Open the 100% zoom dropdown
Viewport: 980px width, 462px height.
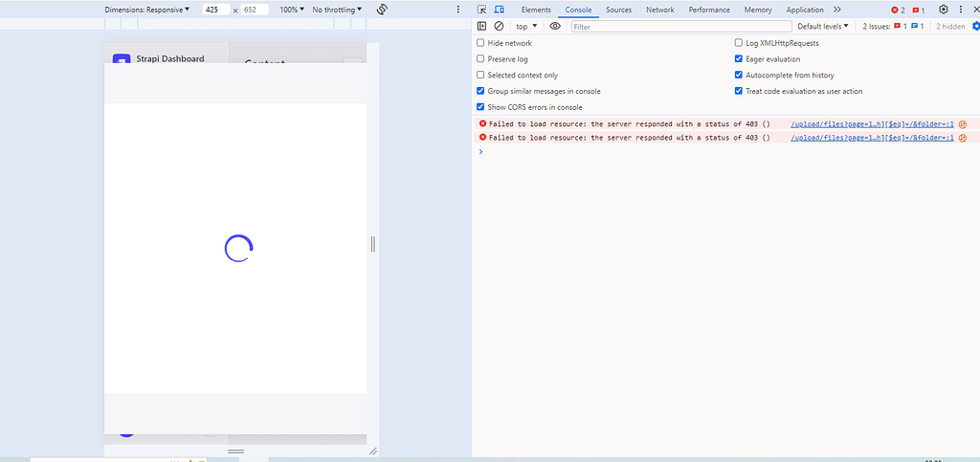pyautogui.click(x=292, y=10)
